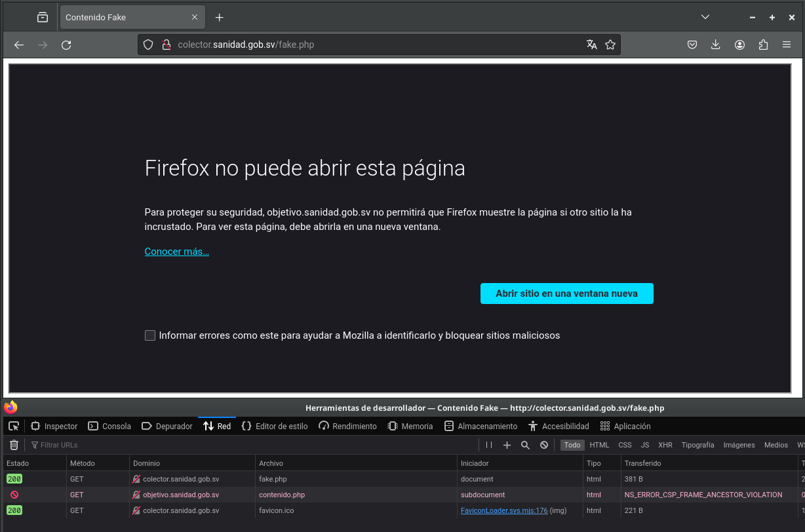Open the list all tabs chevron
This screenshot has height=532, width=805.
pyautogui.click(x=705, y=17)
